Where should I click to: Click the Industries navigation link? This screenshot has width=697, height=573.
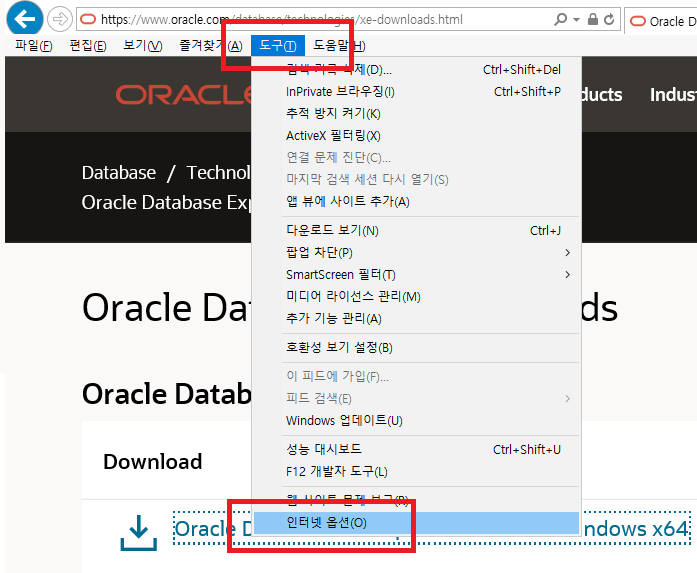coord(673,95)
